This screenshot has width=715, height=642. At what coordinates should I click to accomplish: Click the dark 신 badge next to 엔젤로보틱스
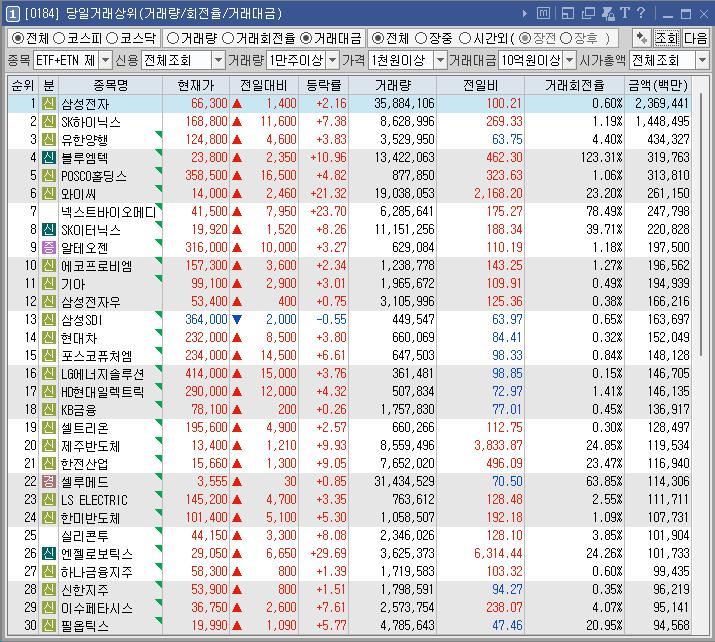coord(49,554)
